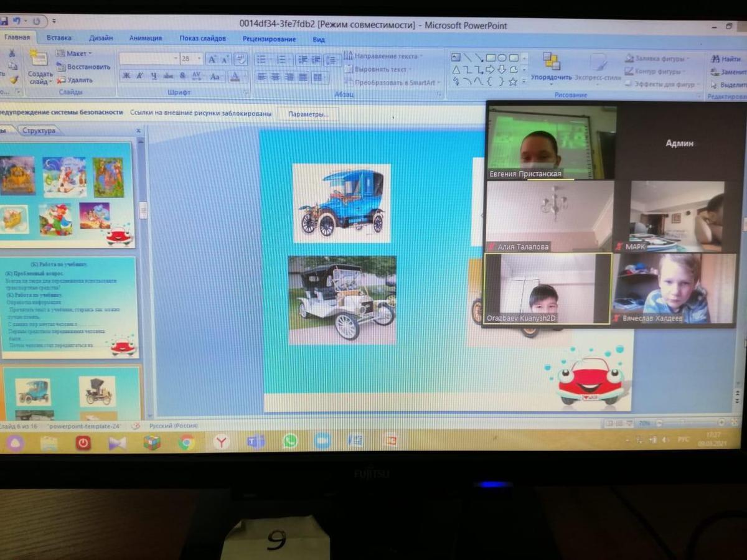Open the Анимация ribbon tab
This screenshot has height=560, width=747.
145,38
